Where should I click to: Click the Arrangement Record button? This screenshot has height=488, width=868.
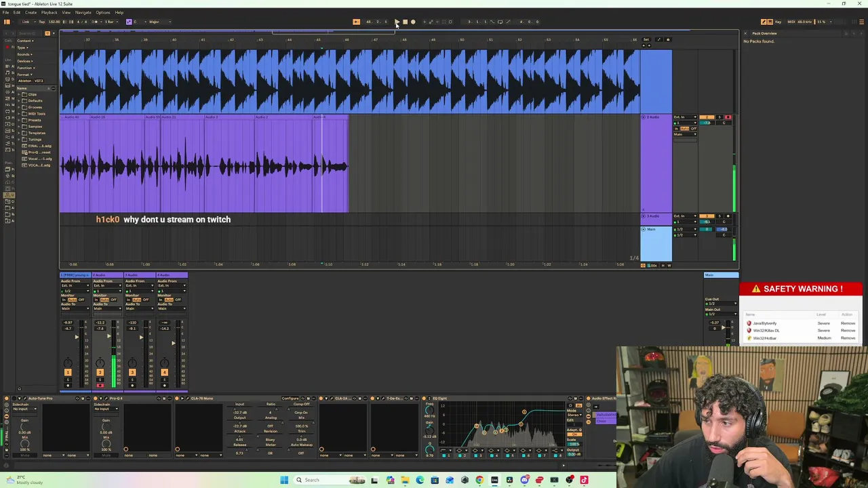click(x=413, y=22)
